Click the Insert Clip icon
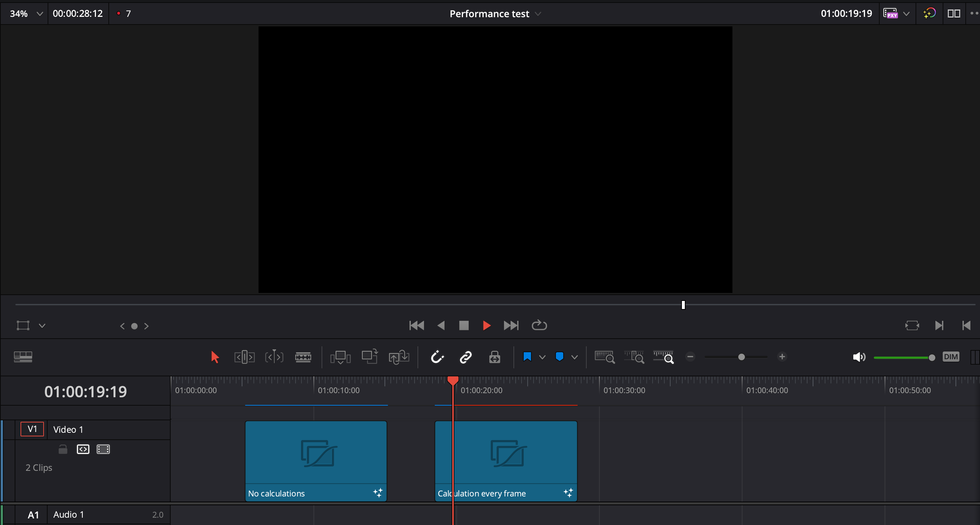Viewport: 980px width, 525px height. click(x=341, y=357)
